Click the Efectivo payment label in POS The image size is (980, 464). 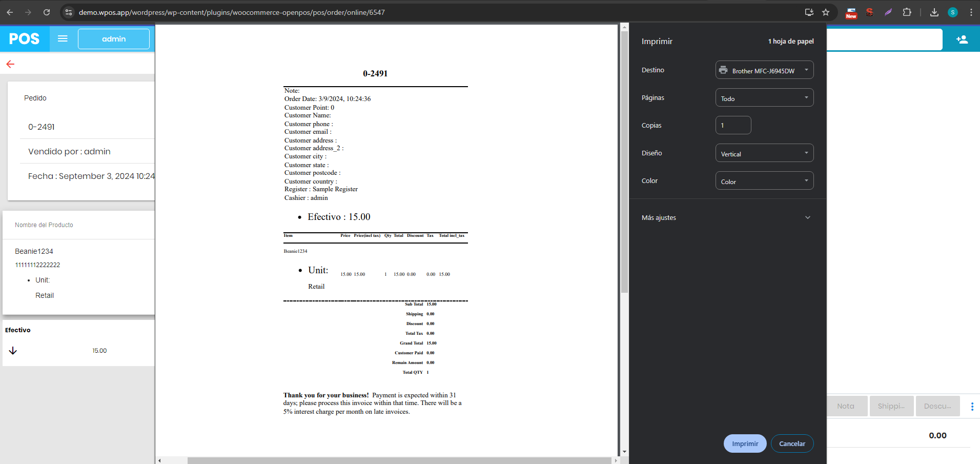click(18, 330)
